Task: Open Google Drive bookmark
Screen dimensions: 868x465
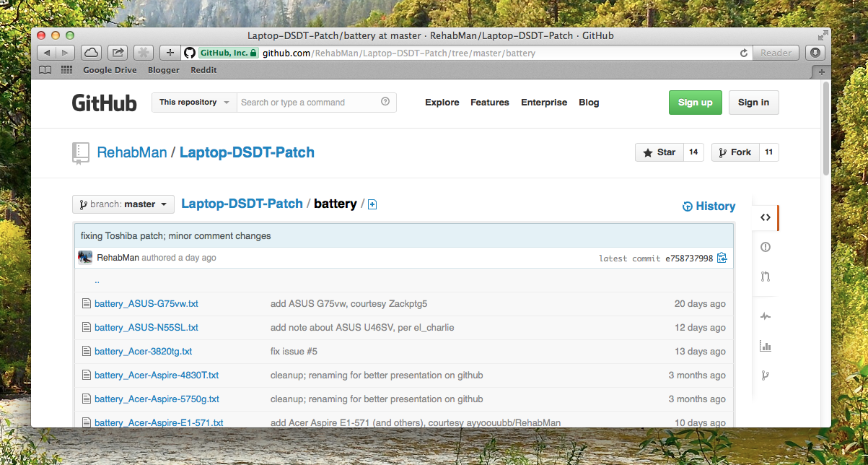Action: (110, 70)
